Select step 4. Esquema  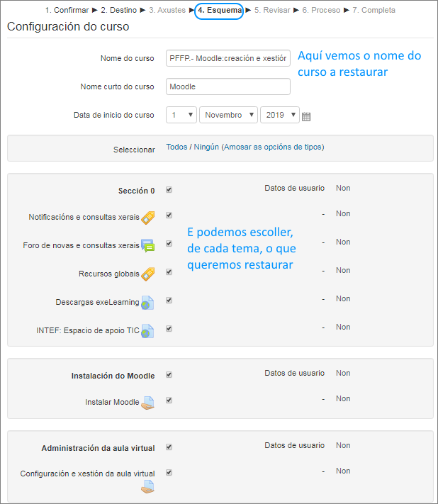click(219, 11)
